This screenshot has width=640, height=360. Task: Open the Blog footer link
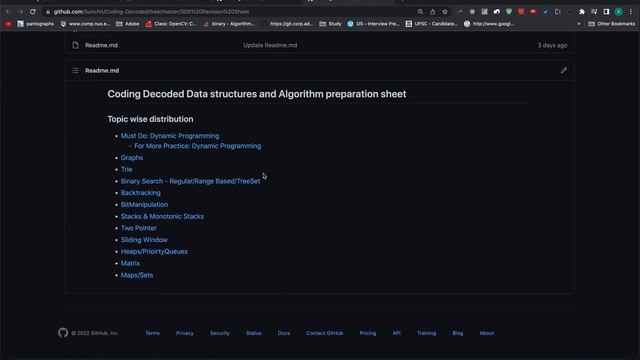458,333
